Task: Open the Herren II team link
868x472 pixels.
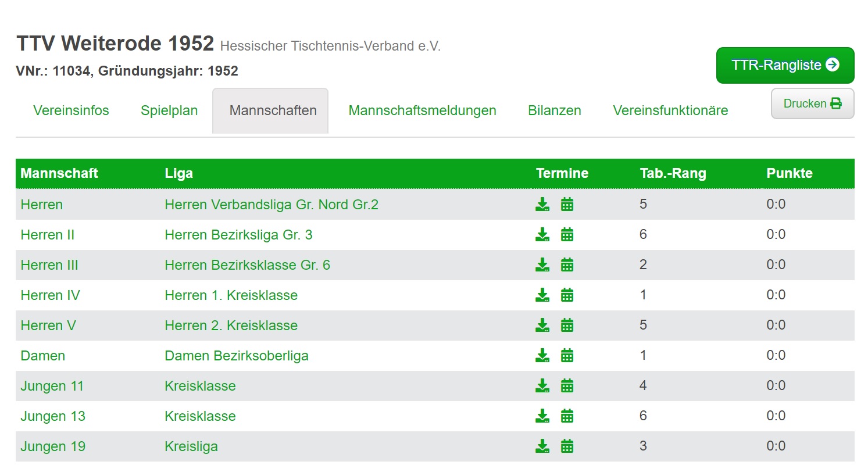Action: pyautogui.click(x=48, y=235)
